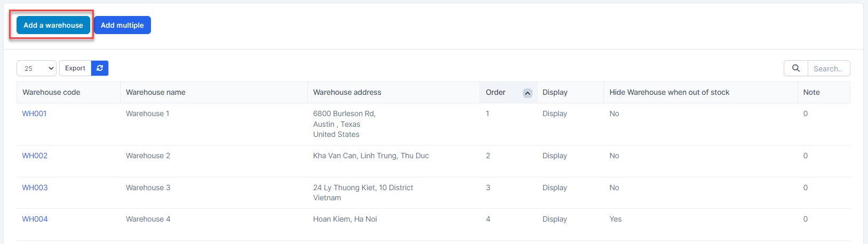868x244 pixels.
Task: Focus the Search input field
Action: 829,68
